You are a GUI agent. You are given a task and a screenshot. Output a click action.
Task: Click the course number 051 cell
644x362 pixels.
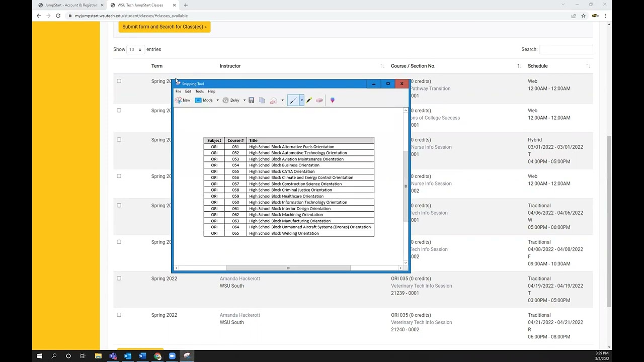(235, 147)
